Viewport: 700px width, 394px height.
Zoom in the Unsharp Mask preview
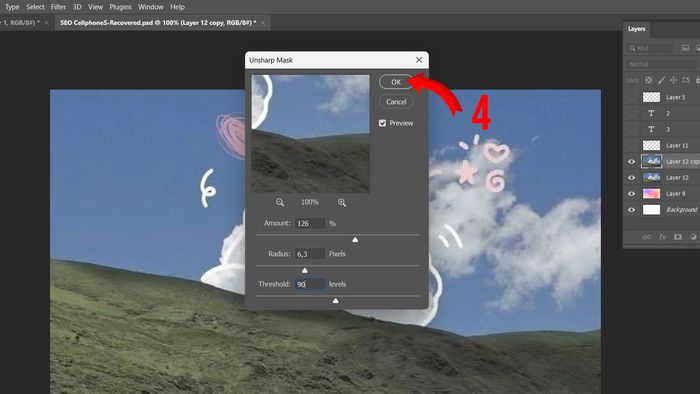[342, 203]
